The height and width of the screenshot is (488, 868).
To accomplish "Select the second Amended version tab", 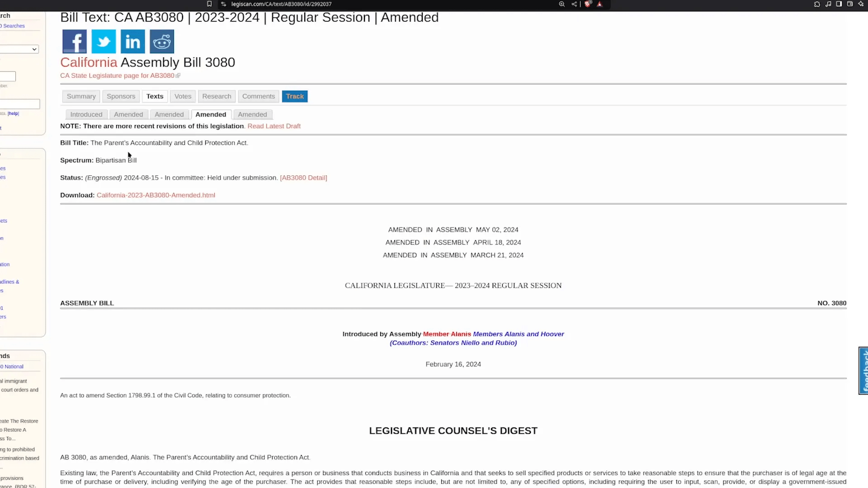I will point(170,114).
